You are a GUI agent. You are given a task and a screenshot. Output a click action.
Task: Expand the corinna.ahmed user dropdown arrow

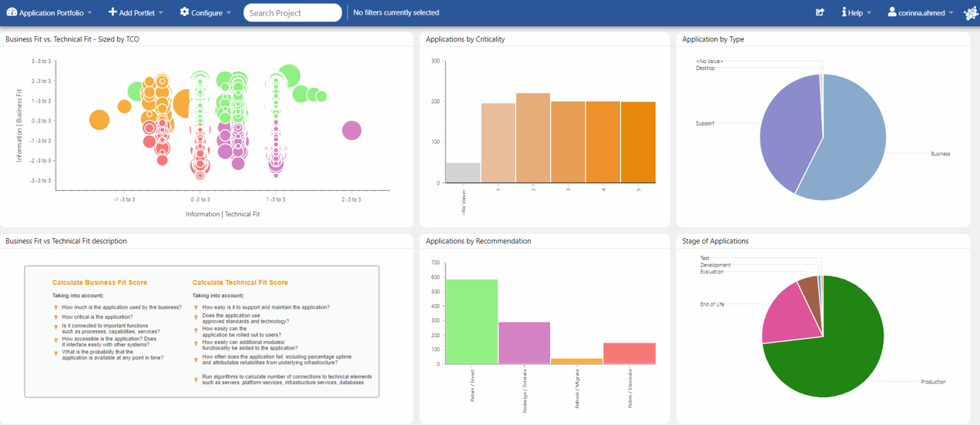click(x=951, y=13)
